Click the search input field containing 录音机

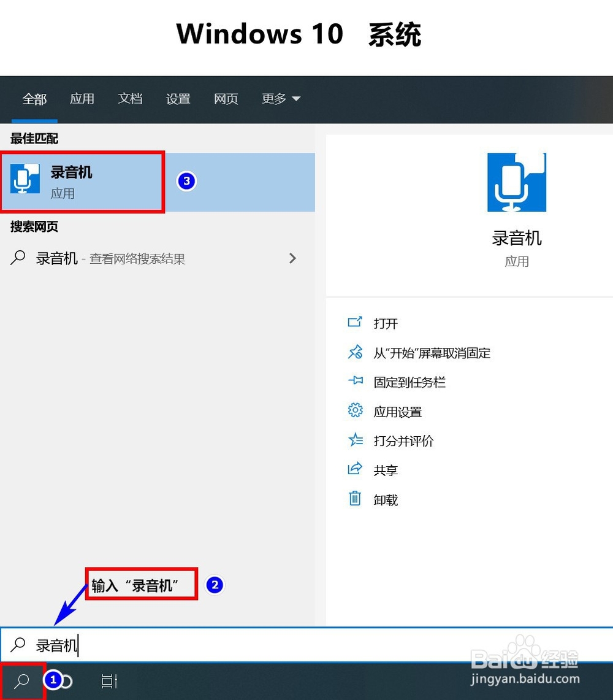pyautogui.click(x=306, y=645)
